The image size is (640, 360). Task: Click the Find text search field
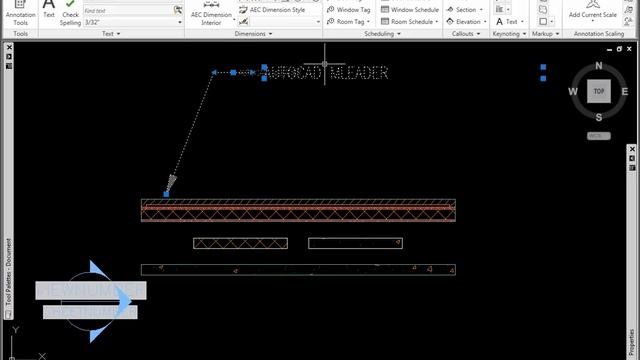click(x=128, y=11)
